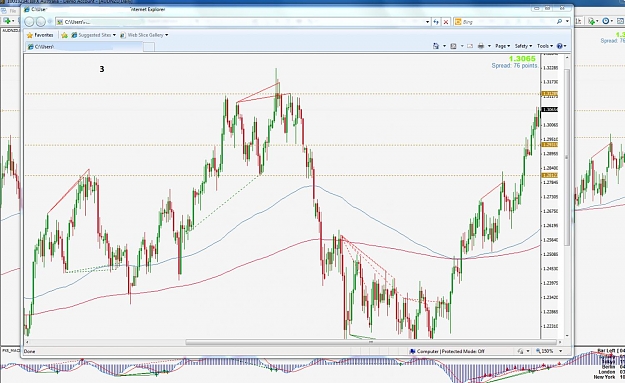This screenshot has height=383, width=625.
Task: Click the scroll right arrow of horizontal scrollbar
Action: click(560, 342)
